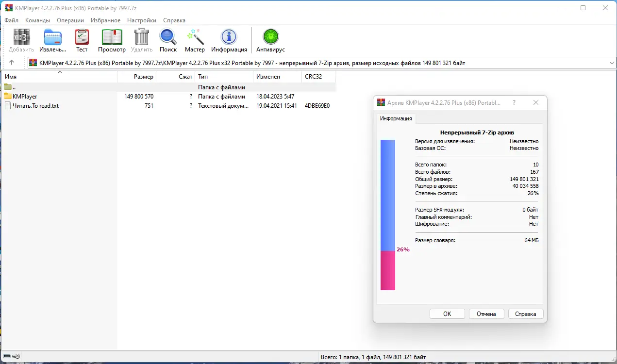Click the Информация info icon
This screenshot has height=364, width=617.
(229, 37)
